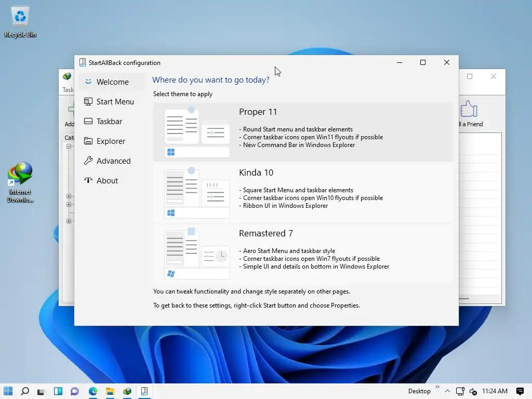Open Widgets from the taskbar
This screenshot has height=399, width=532.
(x=58, y=391)
